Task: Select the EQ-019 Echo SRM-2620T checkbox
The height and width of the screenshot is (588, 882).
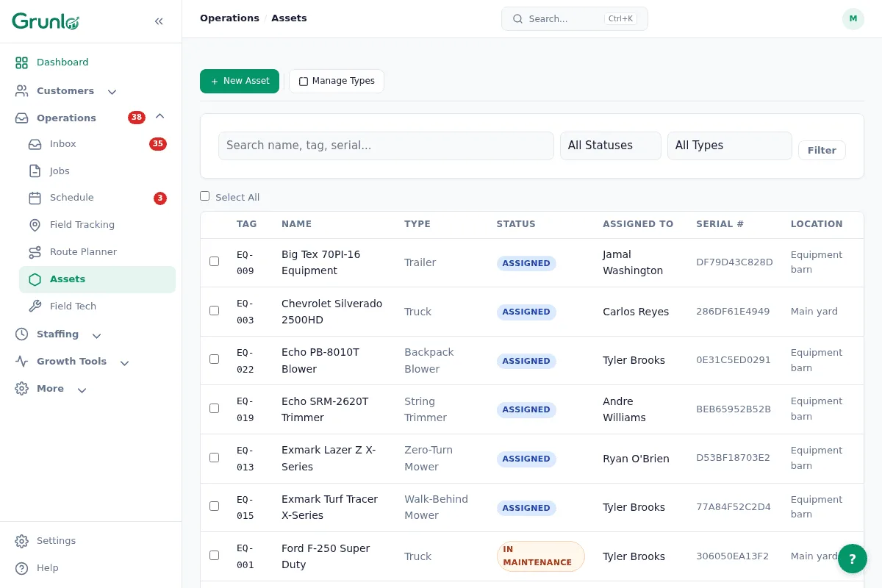Action: [x=215, y=409]
